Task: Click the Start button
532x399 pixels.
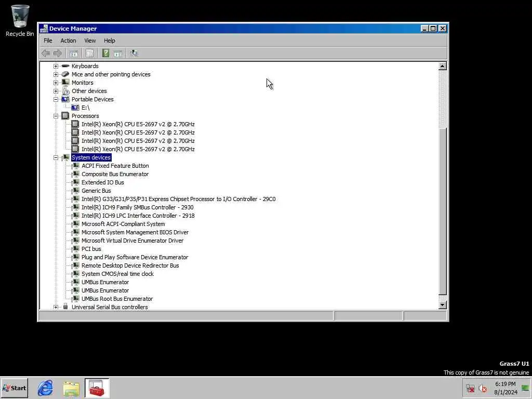Action: tap(14, 388)
